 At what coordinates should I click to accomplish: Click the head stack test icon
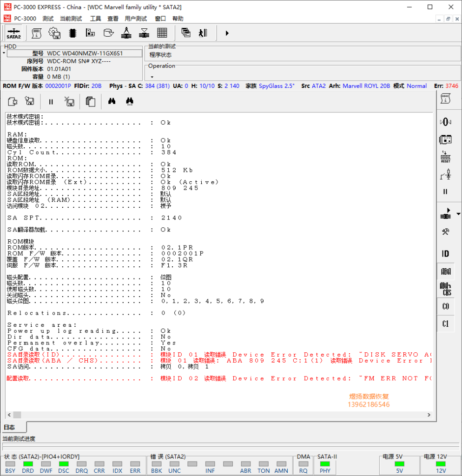(126, 33)
